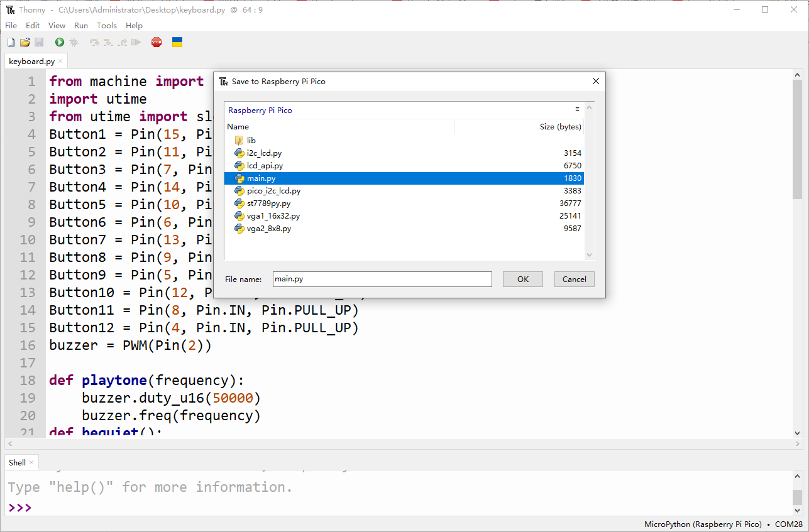Viewport: 809px width, 532px height.
Task: Sort files by Size (bytes) header
Action: click(x=519, y=126)
